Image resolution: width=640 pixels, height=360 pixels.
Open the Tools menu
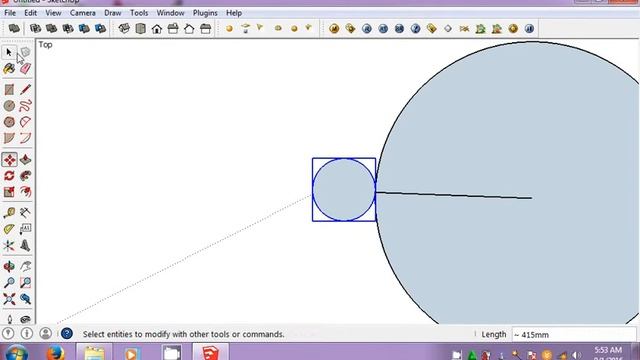pos(139,13)
